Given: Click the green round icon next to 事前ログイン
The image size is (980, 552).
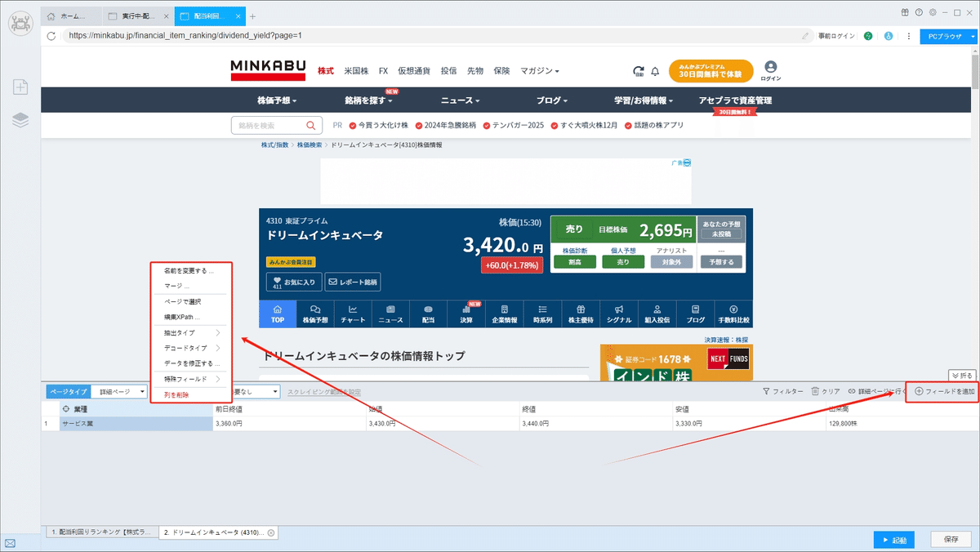Looking at the screenshot, I should (x=868, y=36).
